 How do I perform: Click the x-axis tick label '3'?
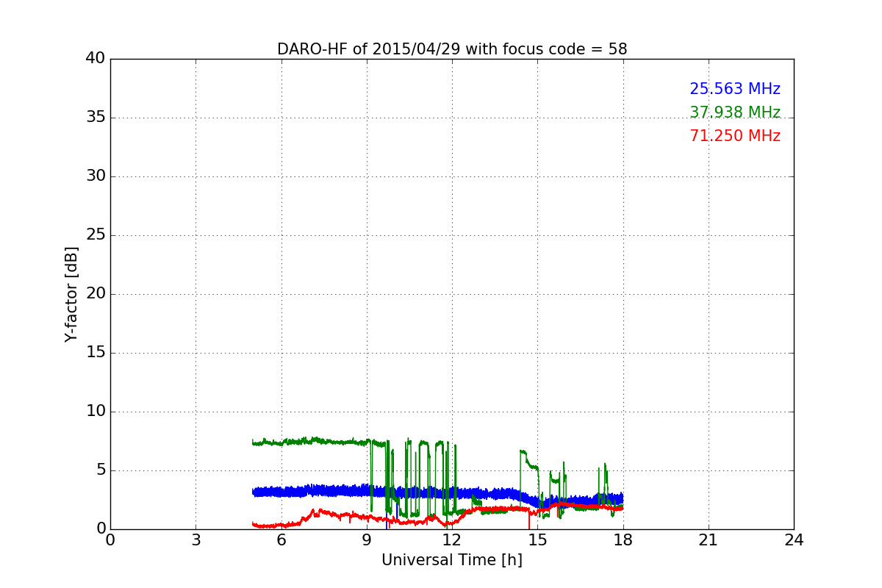click(x=196, y=540)
